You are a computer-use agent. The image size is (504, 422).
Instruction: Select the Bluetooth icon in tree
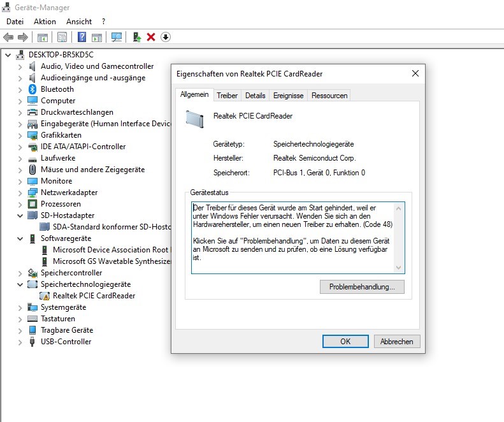(32, 89)
